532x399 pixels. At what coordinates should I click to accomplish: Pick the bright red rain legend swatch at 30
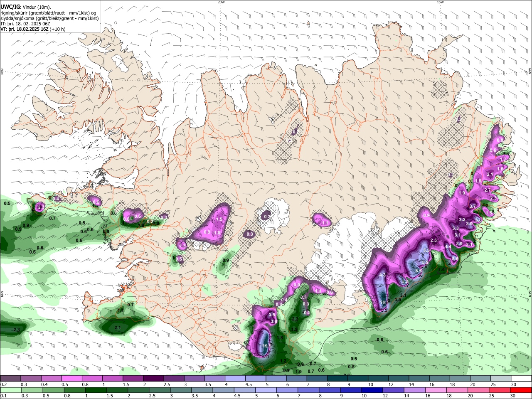click(521, 390)
